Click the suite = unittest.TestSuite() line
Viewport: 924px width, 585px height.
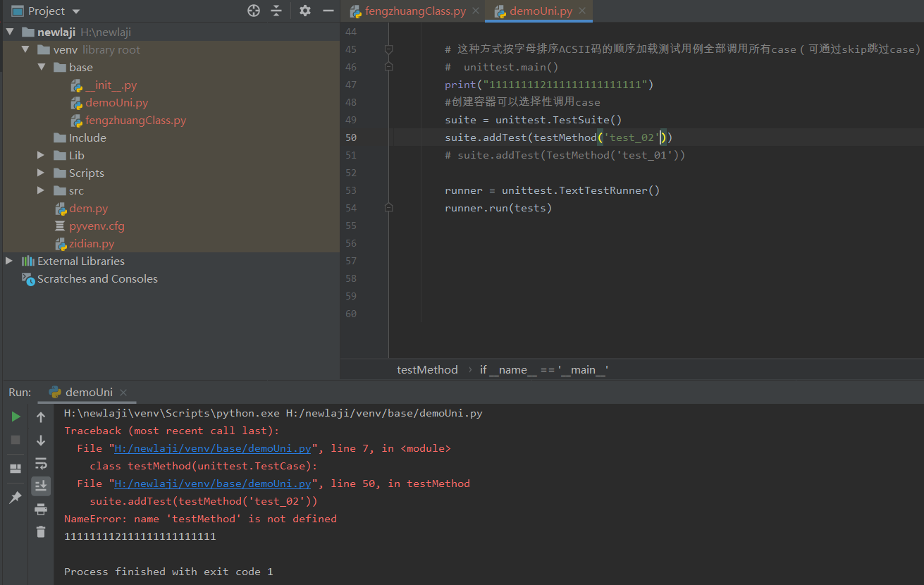click(534, 120)
